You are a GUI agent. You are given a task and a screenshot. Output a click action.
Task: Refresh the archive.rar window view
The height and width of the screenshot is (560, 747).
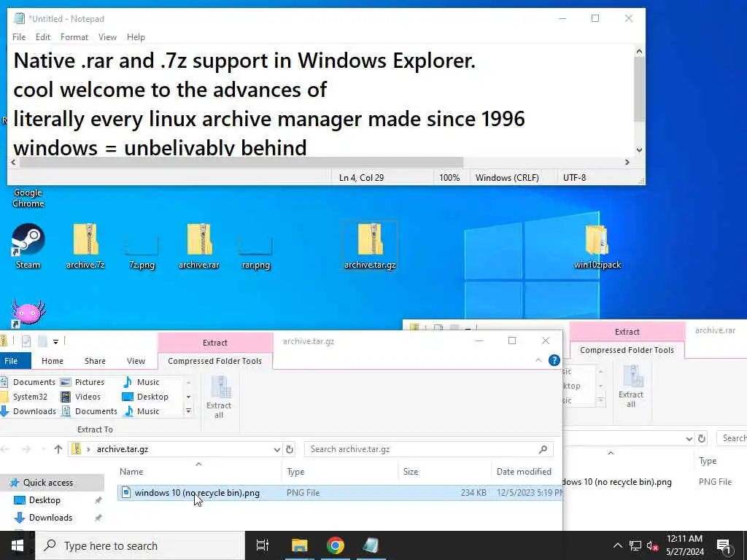pyautogui.click(x=702, y=438)
